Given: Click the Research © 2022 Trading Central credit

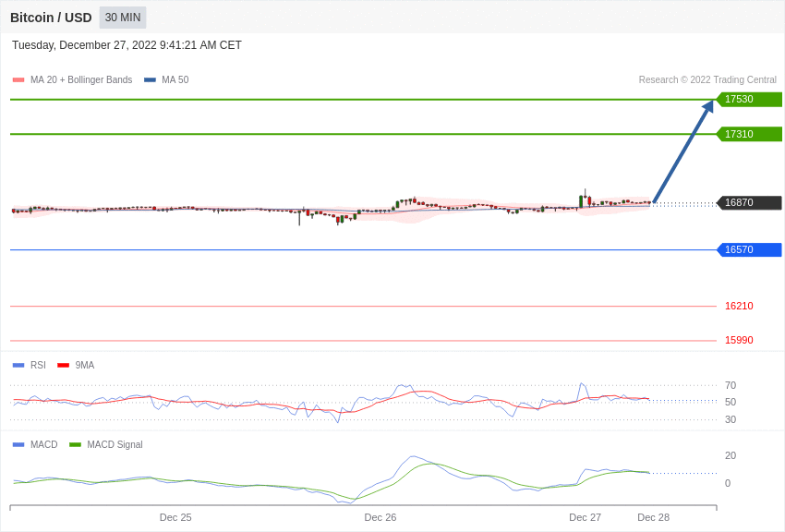Looking at the screenshot, I should [x=707, y=79].
